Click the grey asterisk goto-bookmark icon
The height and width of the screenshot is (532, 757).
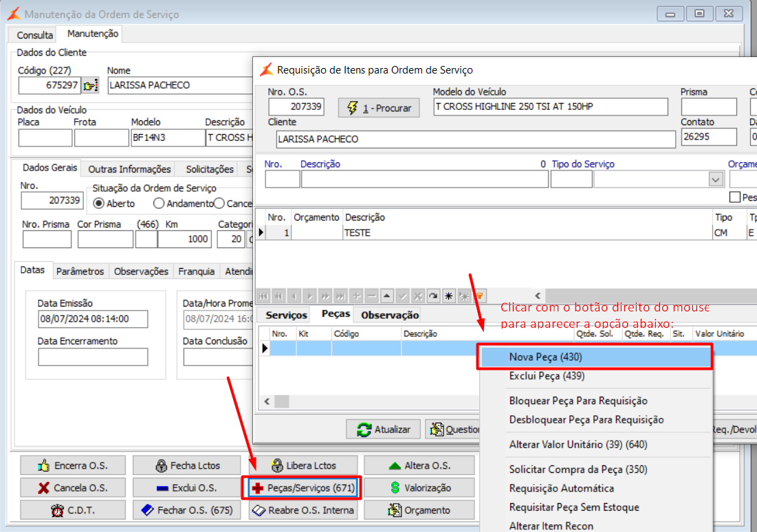464,296
